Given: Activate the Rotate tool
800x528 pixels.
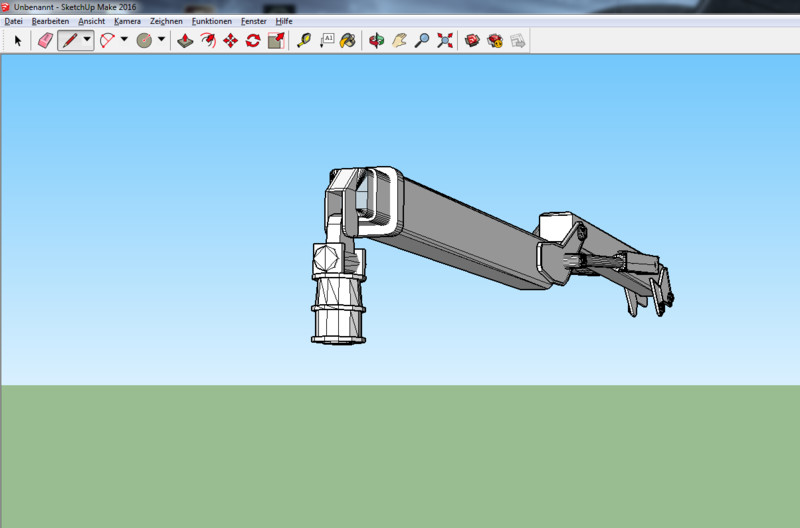Looking at the screenshot, I should pos(253,41).
